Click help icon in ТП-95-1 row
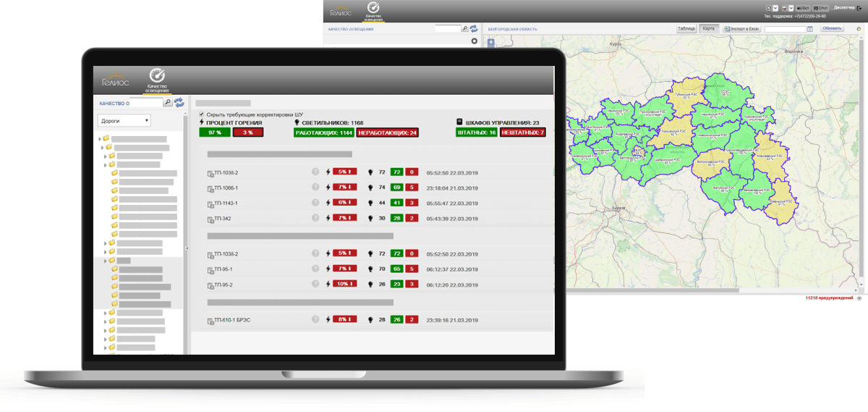This screenshot has height=412, width=868. pyautogui.click(x=315, y=269)
